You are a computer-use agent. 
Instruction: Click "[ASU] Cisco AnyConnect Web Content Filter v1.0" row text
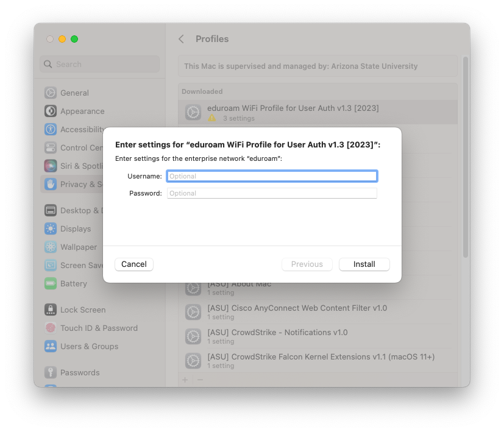pos(297,308)
